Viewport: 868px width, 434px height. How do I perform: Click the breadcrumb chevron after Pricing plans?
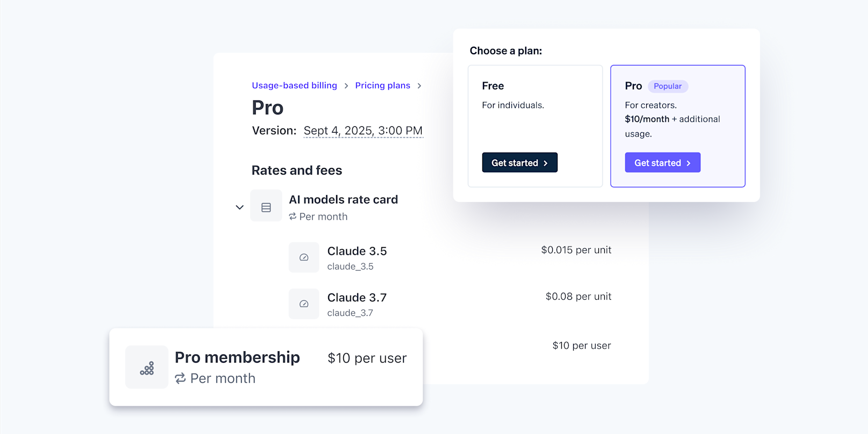[x=419, y=85]
